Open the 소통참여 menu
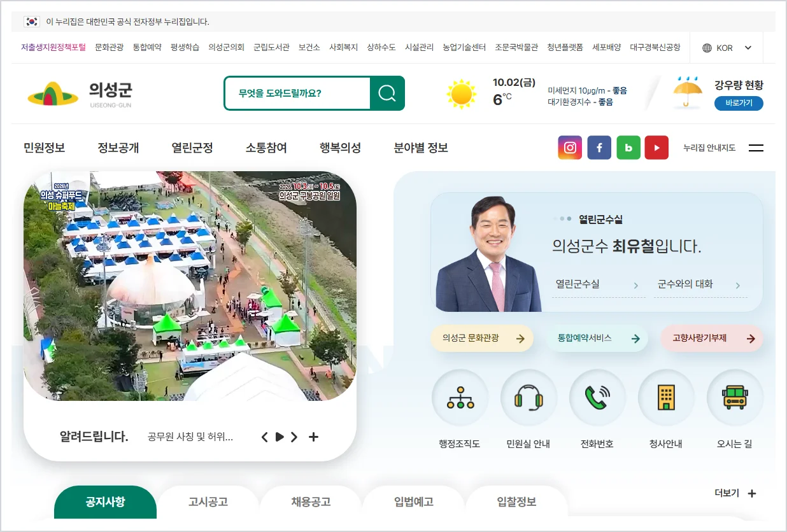The height and width of the screenshot is (532, 787). tap(266, 148)
